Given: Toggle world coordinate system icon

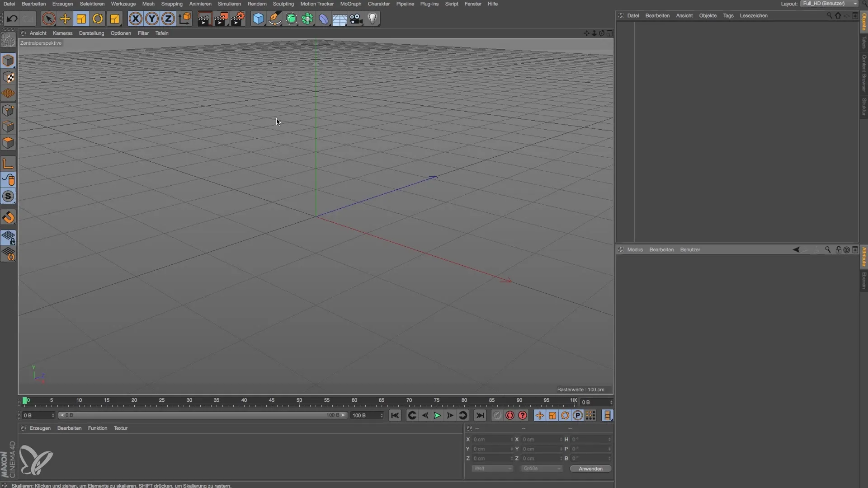Looking at the screenshot, I should pyautogui.click(x=185, y=19).
